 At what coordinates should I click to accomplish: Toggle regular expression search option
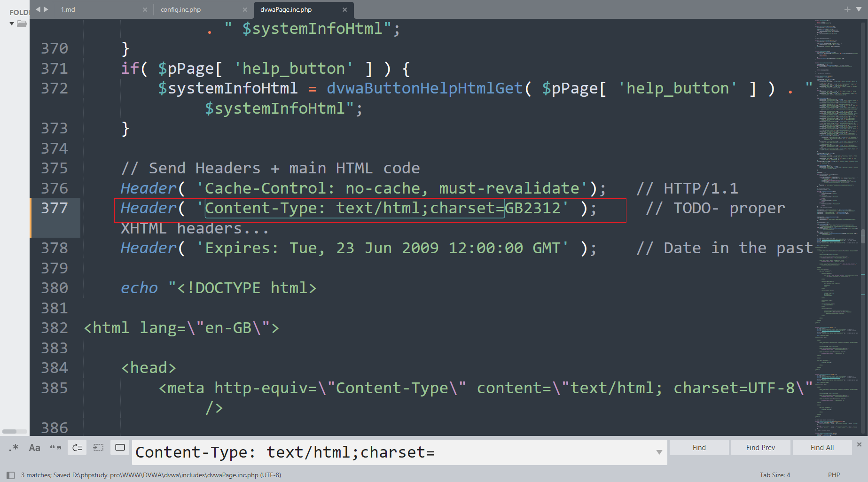14,448
